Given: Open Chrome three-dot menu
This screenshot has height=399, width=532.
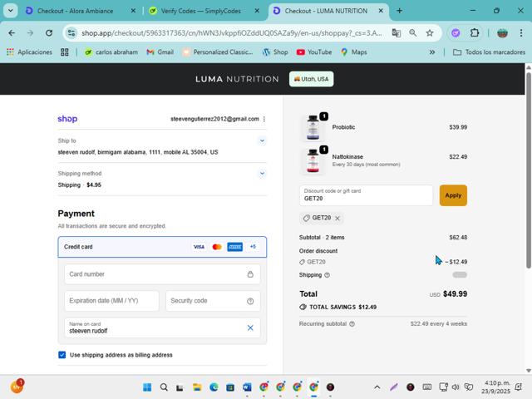Looking at the screenshot, I should click(521, 33).
